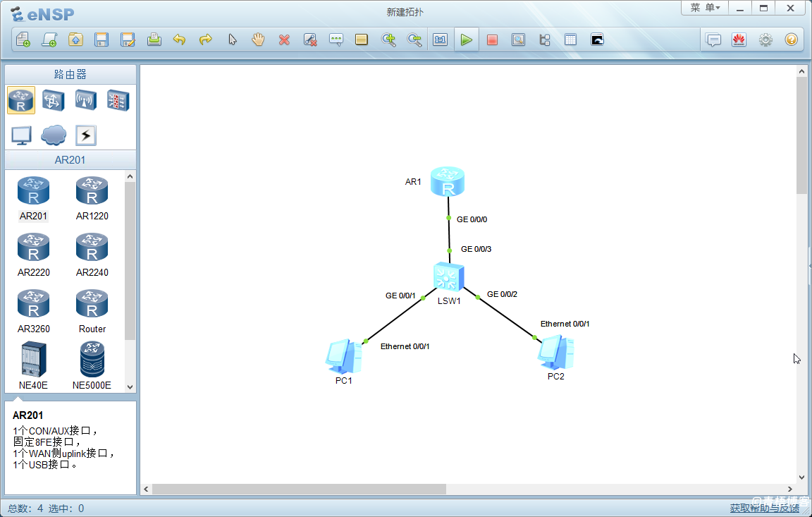Click the 路由器 panel header
This screenshot has width=812, height=517.
(x=70, y=75)
